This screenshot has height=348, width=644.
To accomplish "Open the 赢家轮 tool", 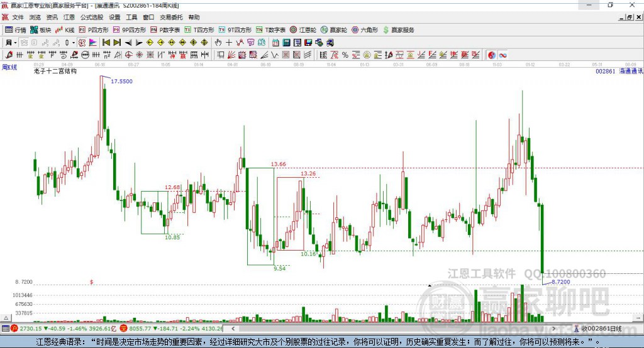I will tap(334, 30).
